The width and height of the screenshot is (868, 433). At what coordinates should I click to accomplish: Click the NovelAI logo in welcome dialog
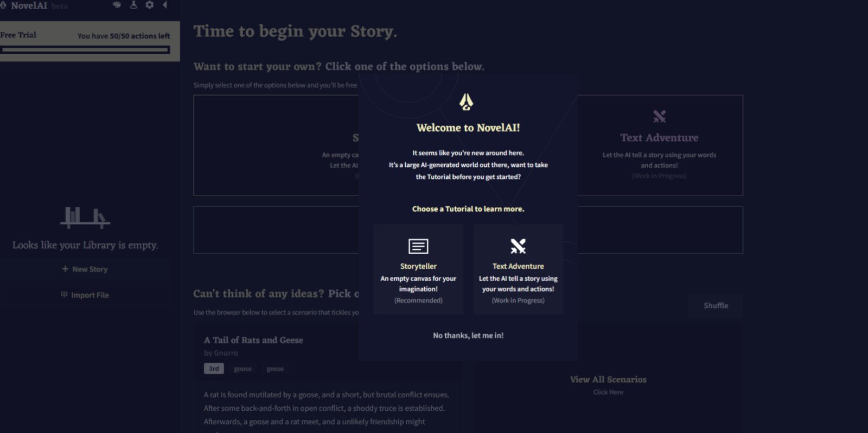coord(467,101)
